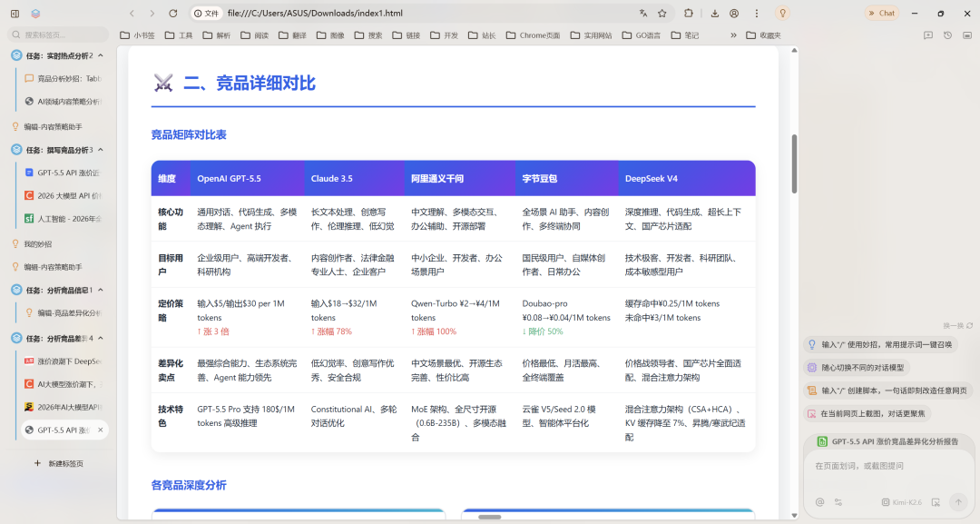Click the extensions icon in the toolbar
This screenshot has width=980, height=524.
coord(690,13)
